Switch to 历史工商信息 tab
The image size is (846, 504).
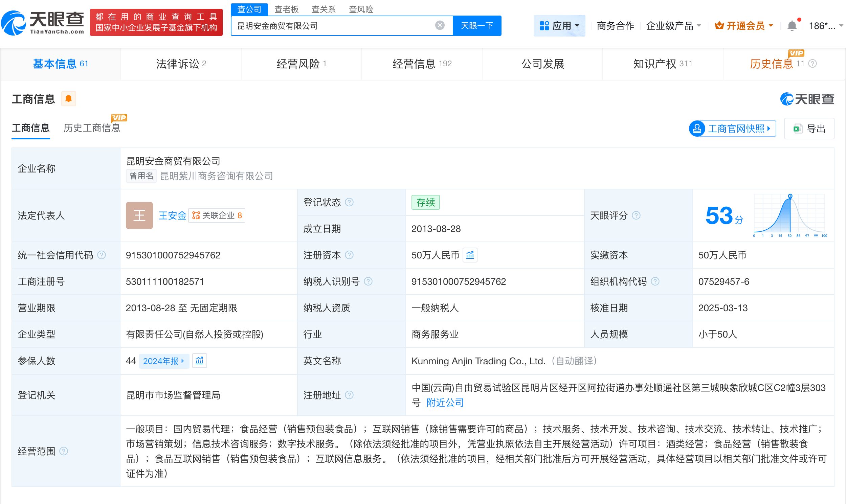click(x=92, y=128)
